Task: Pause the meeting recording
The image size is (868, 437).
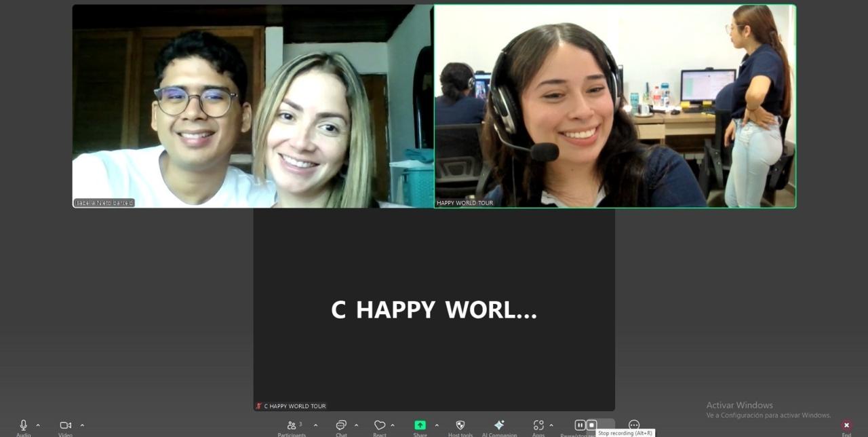Action: [580, 425]
